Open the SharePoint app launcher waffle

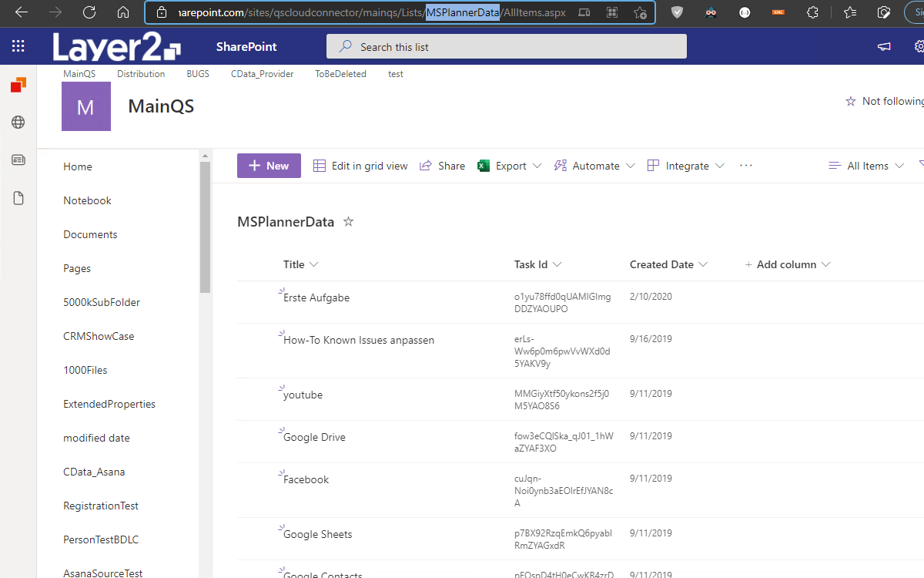coord(18,46)
